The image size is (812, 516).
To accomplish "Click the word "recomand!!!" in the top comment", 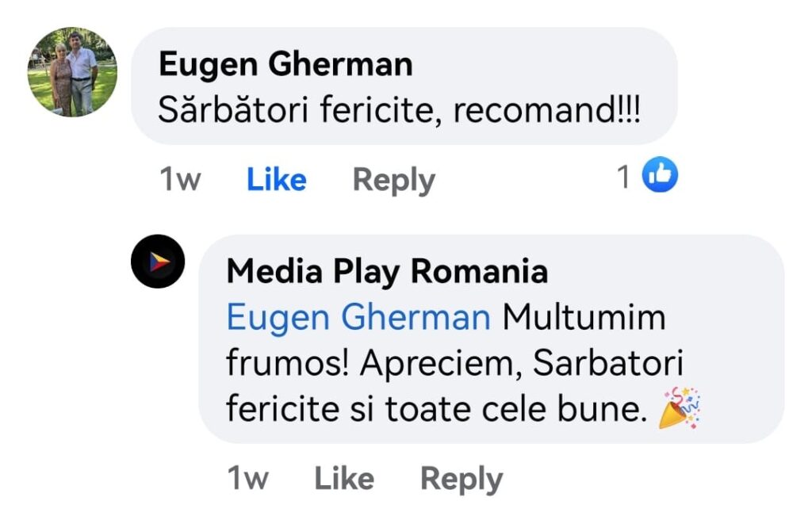I will (x=546, y=110).
